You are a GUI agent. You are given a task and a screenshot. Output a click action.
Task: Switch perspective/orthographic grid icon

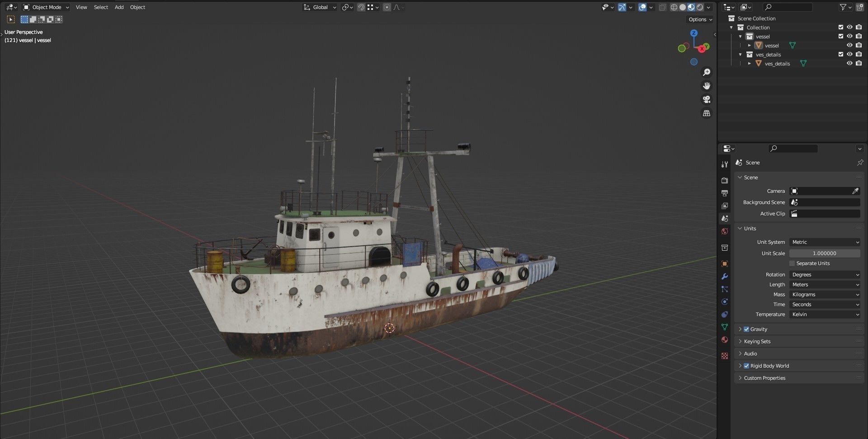tap(707, 113)
